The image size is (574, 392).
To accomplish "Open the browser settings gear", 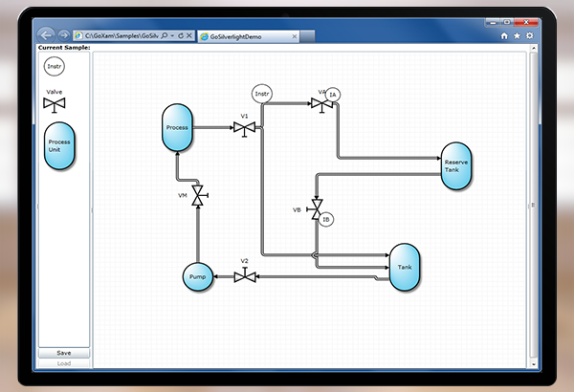I will tap(530, 35).
